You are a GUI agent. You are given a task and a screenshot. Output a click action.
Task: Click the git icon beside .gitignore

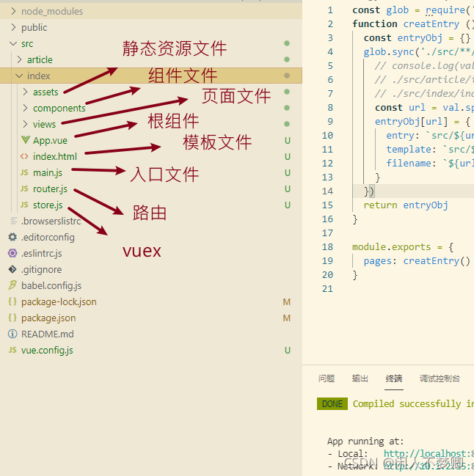[x=12, y=269]
